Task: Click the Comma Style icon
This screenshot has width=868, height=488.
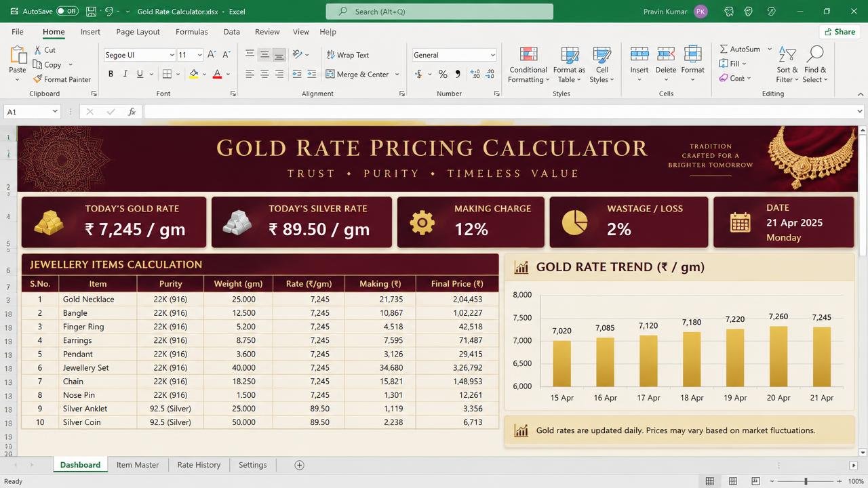Action: (x=458, y=74)
